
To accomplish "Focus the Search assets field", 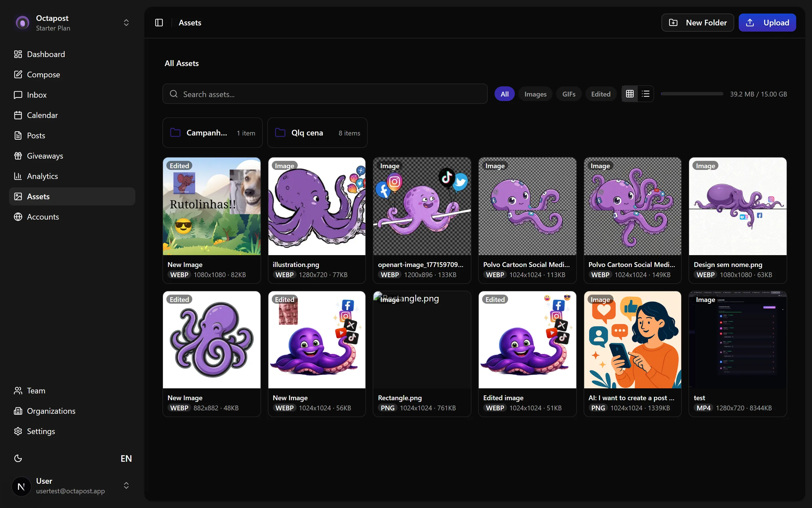I will 325,94.
